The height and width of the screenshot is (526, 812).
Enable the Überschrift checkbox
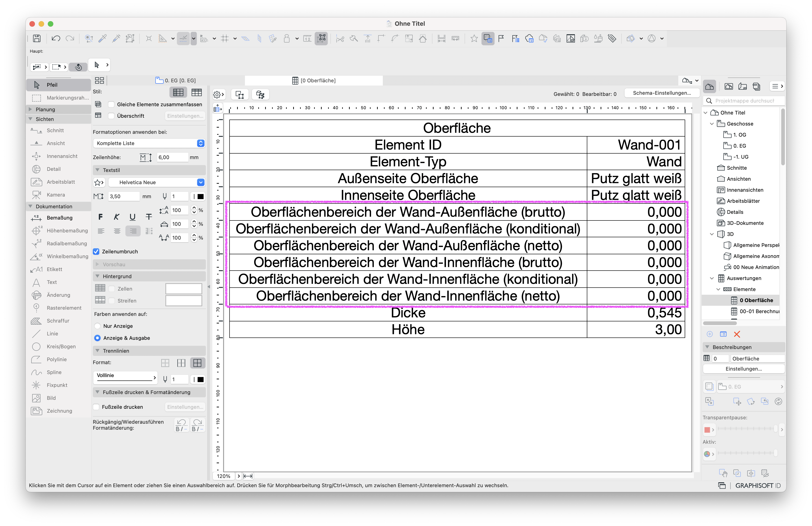pyautogui.click(x=111, y=116)
